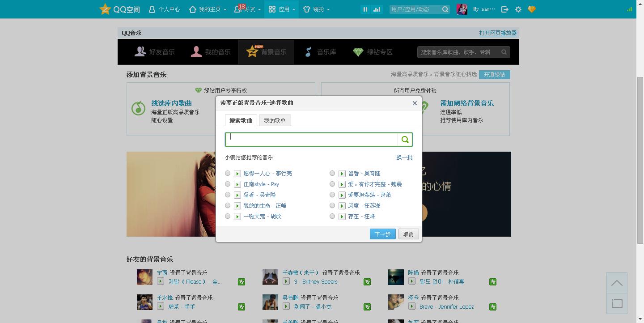Close the 选择歌曲 dialog
Viewport: 644px width, 323px height.
415,103
